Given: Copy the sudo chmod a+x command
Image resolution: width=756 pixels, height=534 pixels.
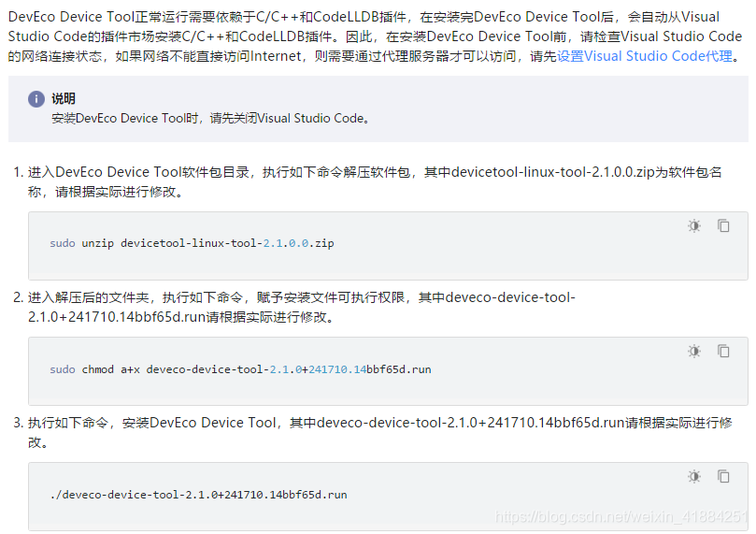Looking at the screenshot, I should [x=723, y=352].
